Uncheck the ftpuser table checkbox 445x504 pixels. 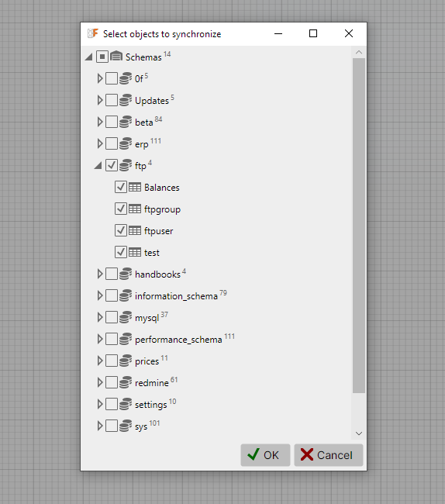click(x=121, y=230)
